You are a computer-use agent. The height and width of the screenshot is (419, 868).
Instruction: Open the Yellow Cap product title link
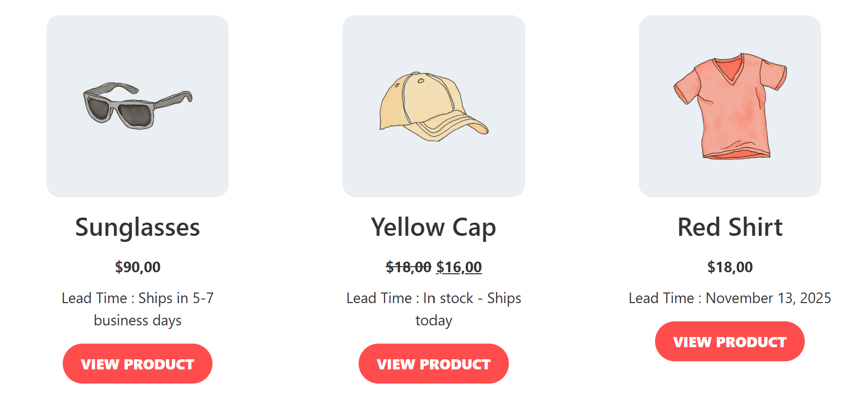point(433,227)
